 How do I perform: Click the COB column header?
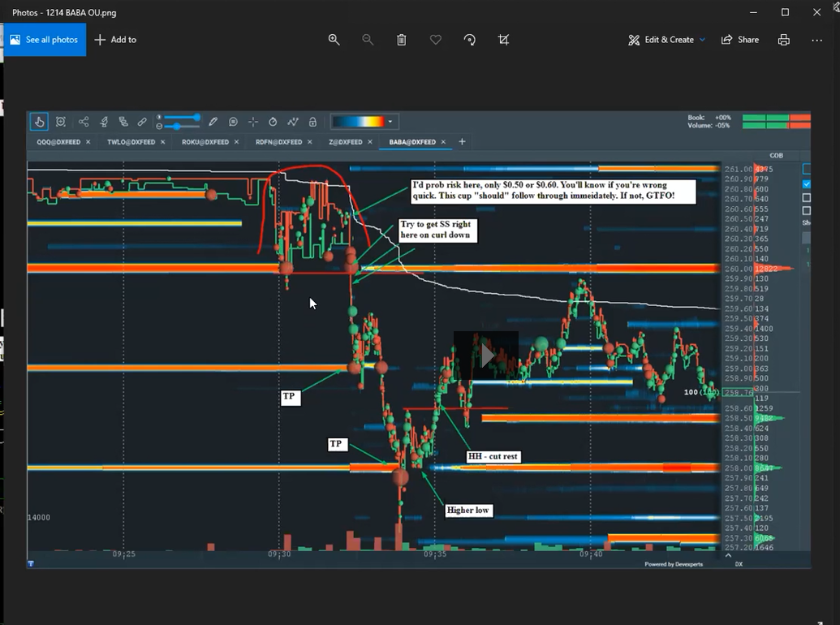(x=776, y=155)
